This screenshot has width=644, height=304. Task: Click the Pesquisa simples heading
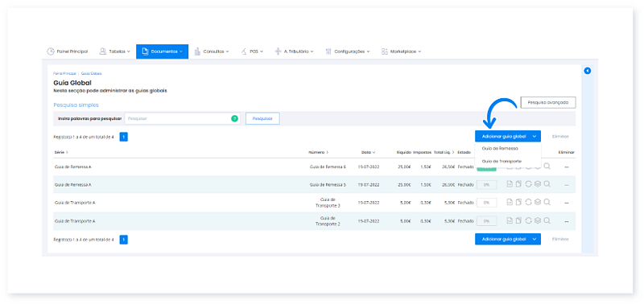point(76,105)
